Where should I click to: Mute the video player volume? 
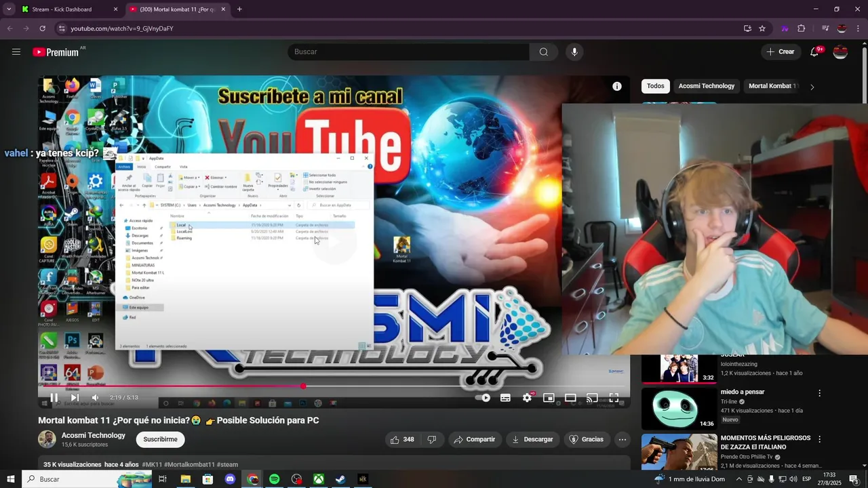point(96,398)
